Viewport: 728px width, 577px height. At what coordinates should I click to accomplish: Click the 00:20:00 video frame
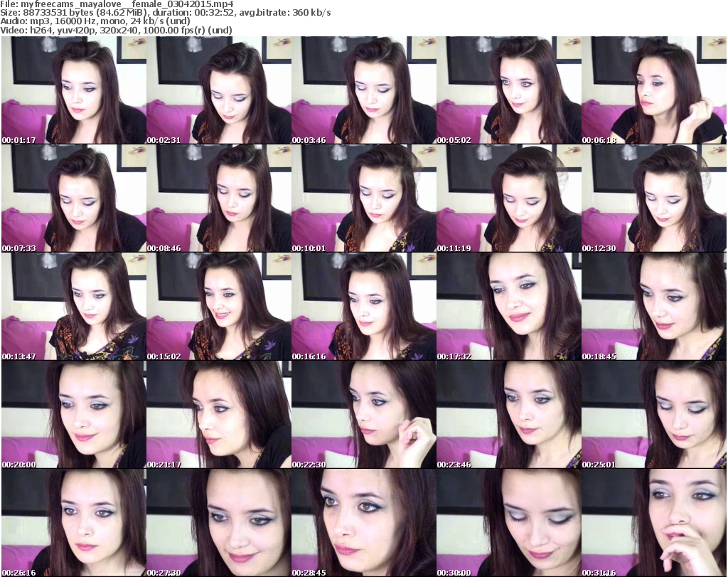point(74,415)
